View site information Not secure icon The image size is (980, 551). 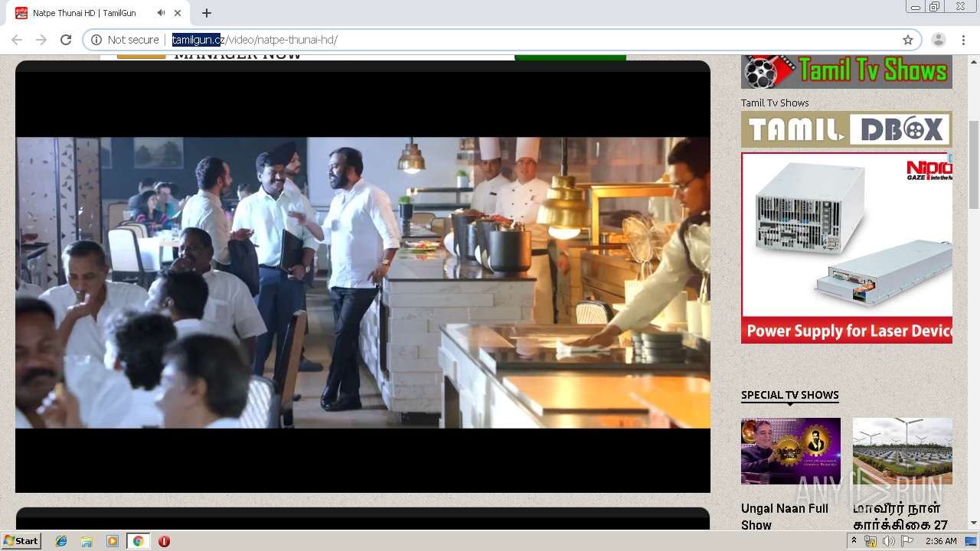tap(96, 40)
